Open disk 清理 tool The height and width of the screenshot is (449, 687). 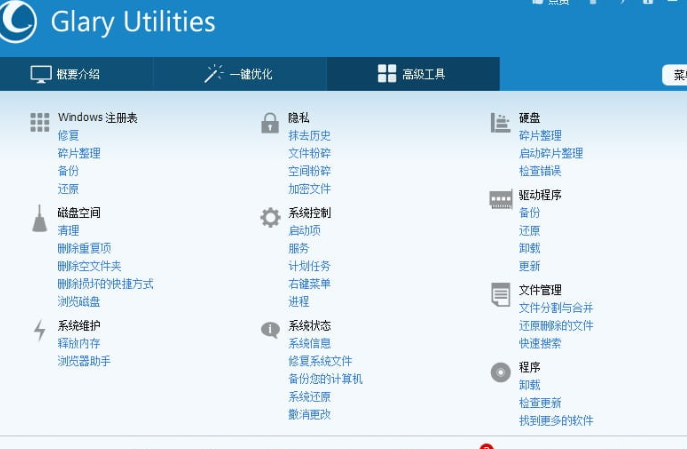tap(68, 230)
